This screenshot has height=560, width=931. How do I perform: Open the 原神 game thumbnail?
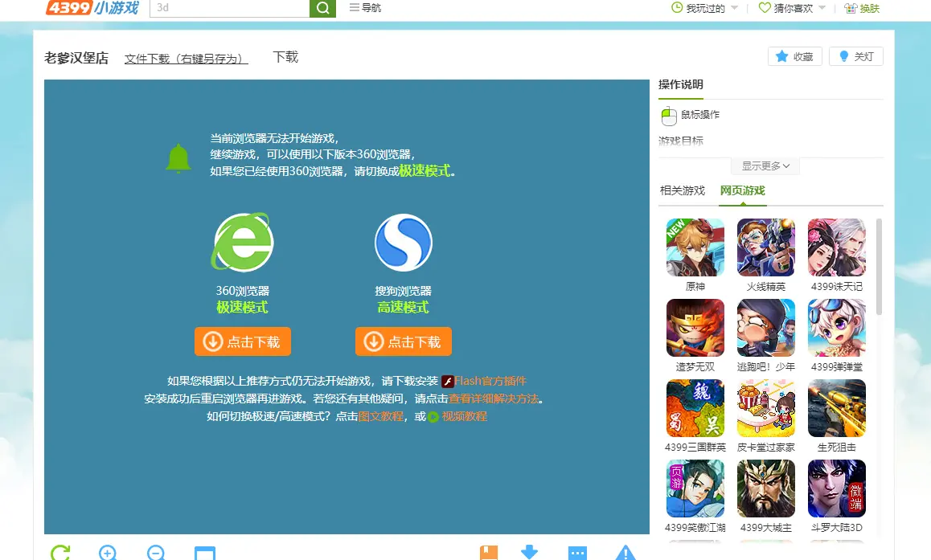pos(695,247)
